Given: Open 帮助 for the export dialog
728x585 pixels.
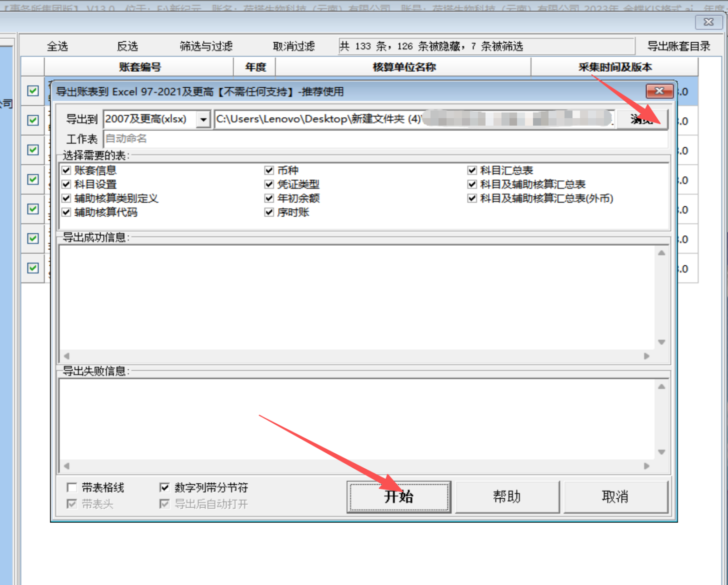Looking at the screenshot, I should [507, 497].
